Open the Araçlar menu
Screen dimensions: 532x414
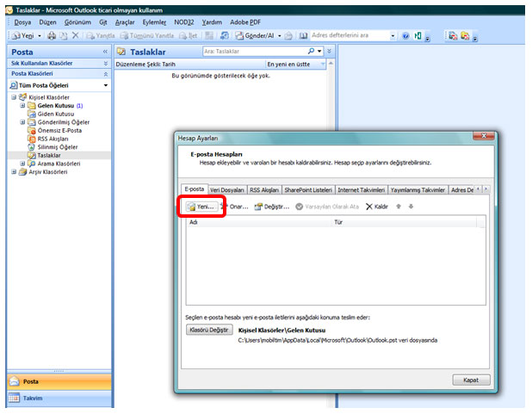125,22
